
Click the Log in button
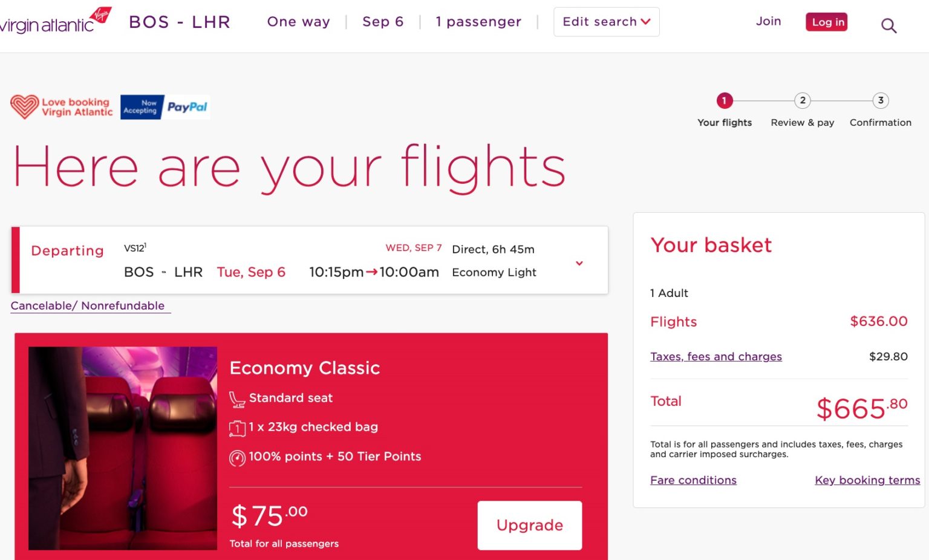click(x=826, y=22)
